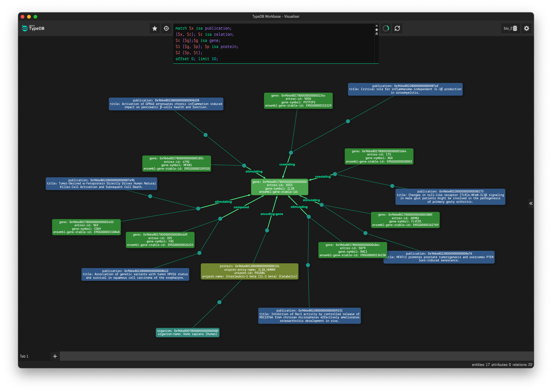Select FLVCR1 gene node
Image resolution: width=552 pixels, height=392 pixels.
[405, 220]
